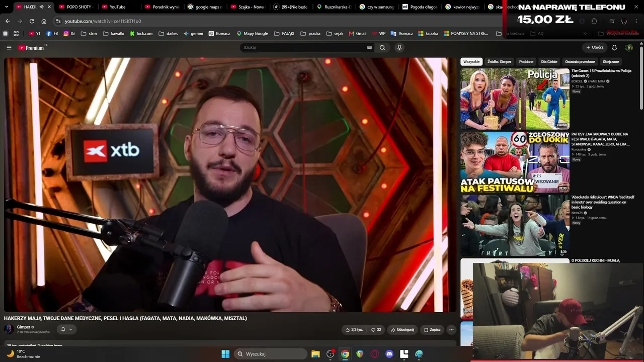Open the Windows Start menu

coord(225,354)
